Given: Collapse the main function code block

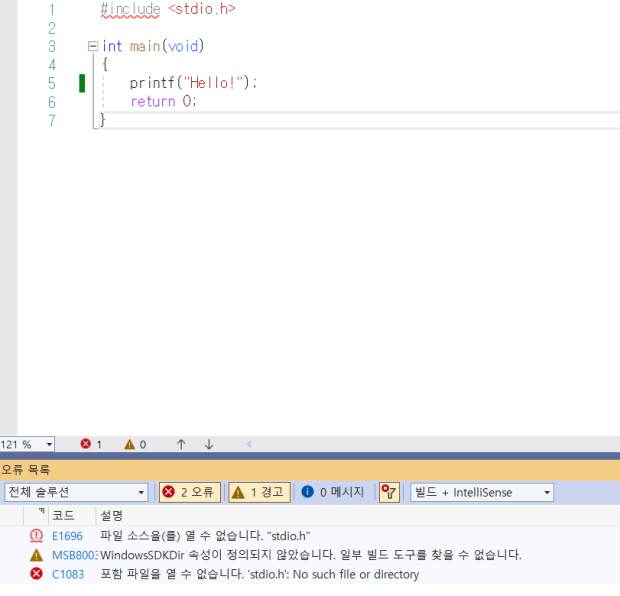Looking at the screenshot, I should click(x=93, y=46).
